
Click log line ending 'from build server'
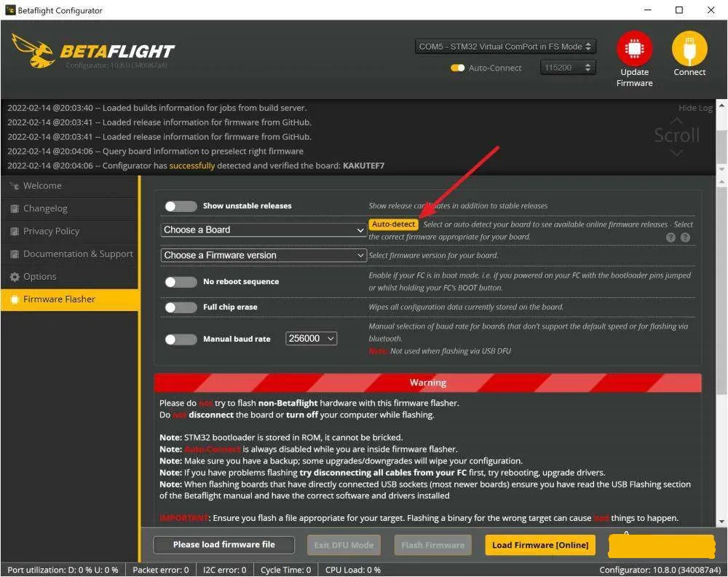point(157,108)
